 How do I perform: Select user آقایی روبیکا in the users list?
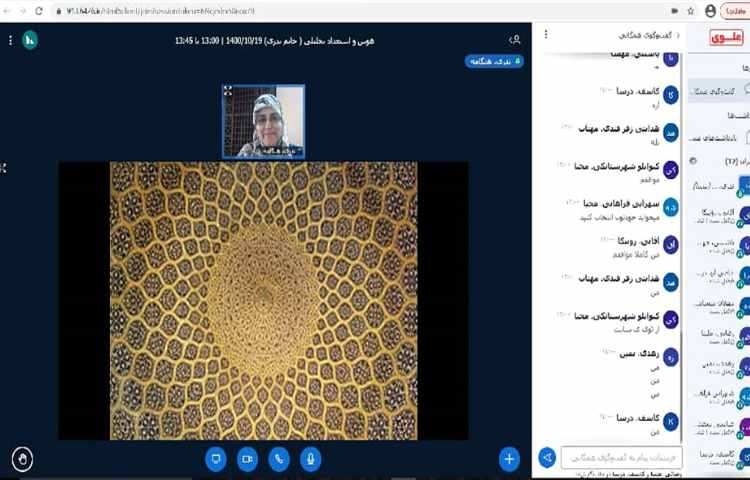coord(721,215)
